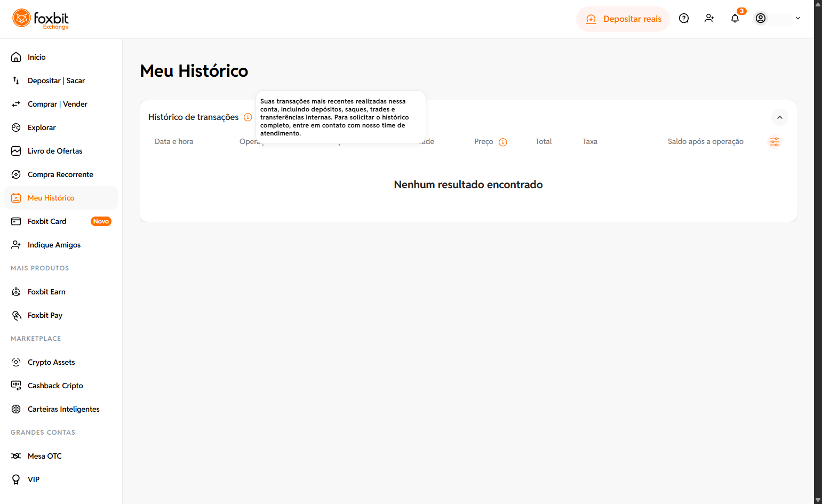Open the column filter settings icon
The height and width of the screenshot is (504, 822).
775,142
